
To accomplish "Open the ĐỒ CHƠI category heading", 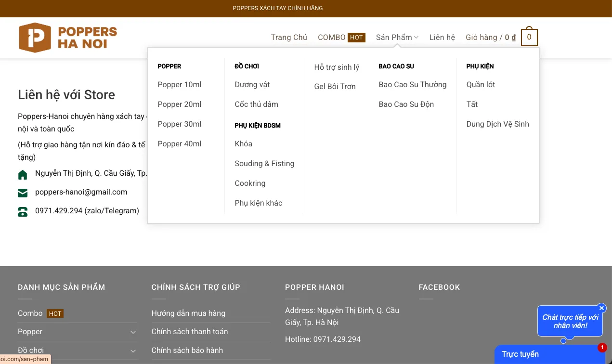I will pyautogui.click(x=247, y=66).
